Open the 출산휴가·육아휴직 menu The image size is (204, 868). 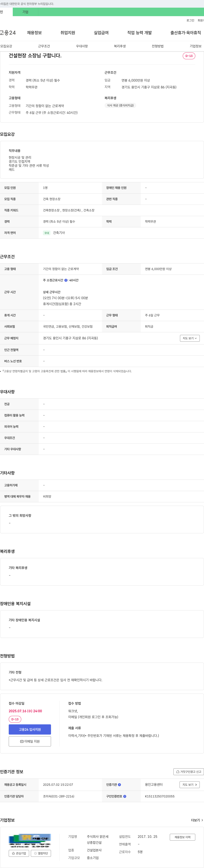tap(186, 33)
